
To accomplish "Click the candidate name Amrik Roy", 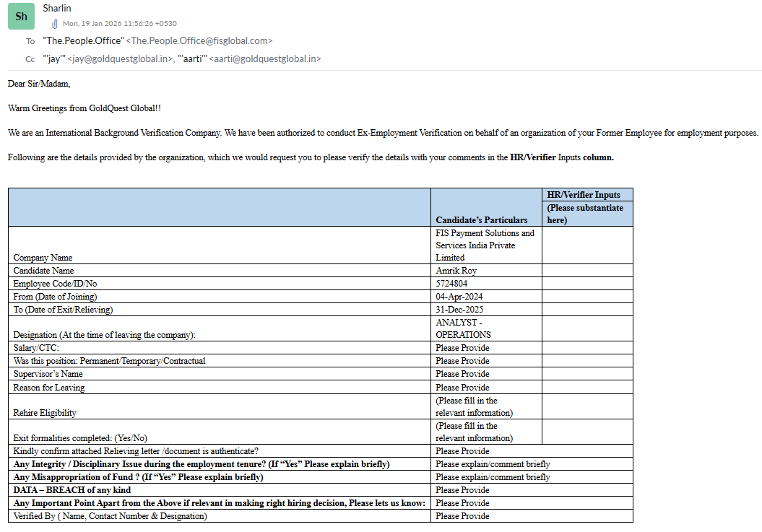I will coord(456,271).
